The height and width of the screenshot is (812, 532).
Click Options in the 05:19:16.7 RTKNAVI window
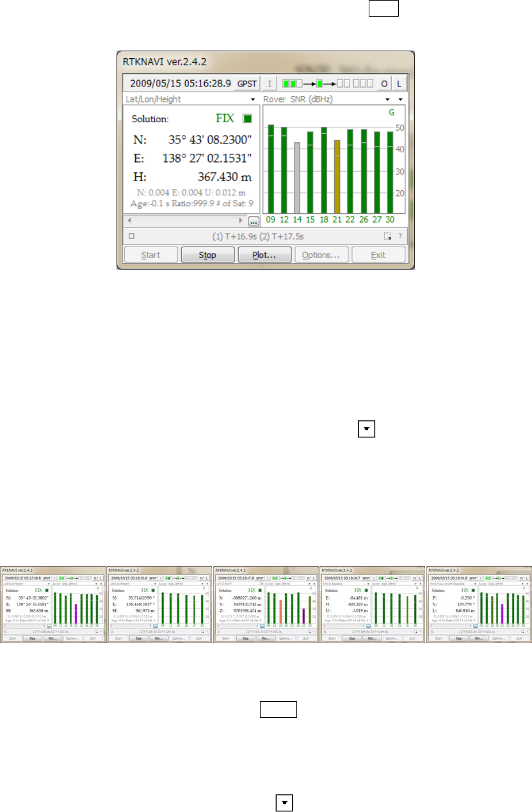click(391, 638)
